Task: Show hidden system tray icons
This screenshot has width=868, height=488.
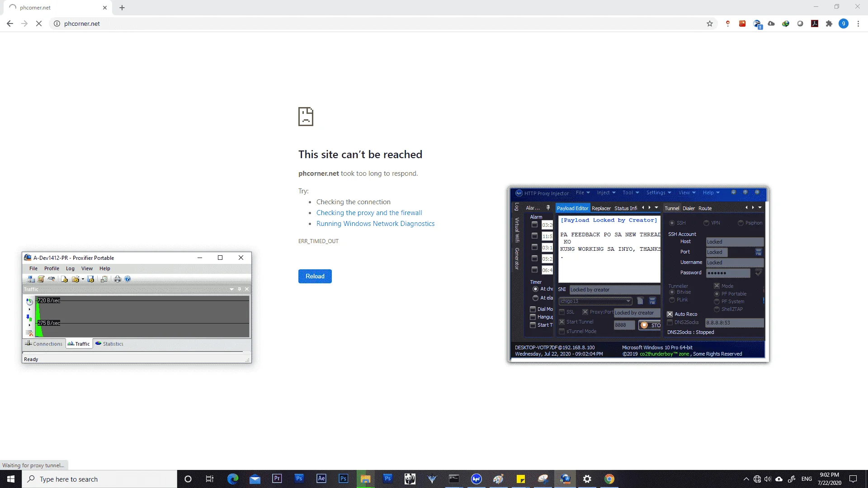Action: tap(746, 479)
